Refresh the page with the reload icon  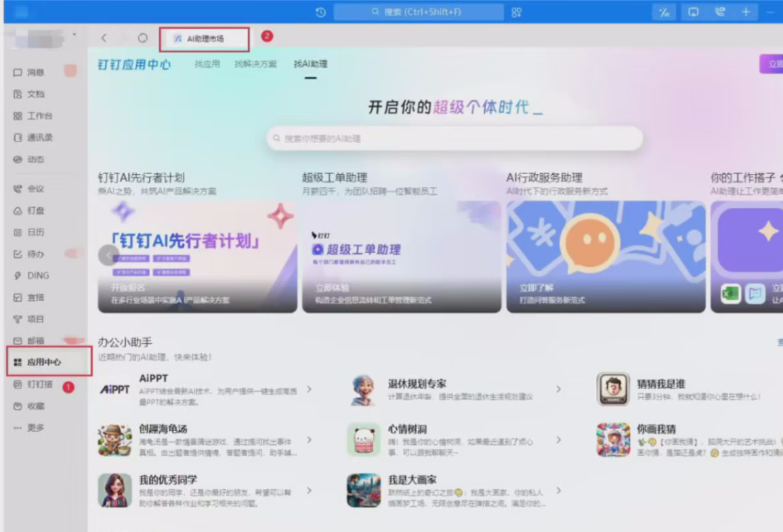(143, 38)
